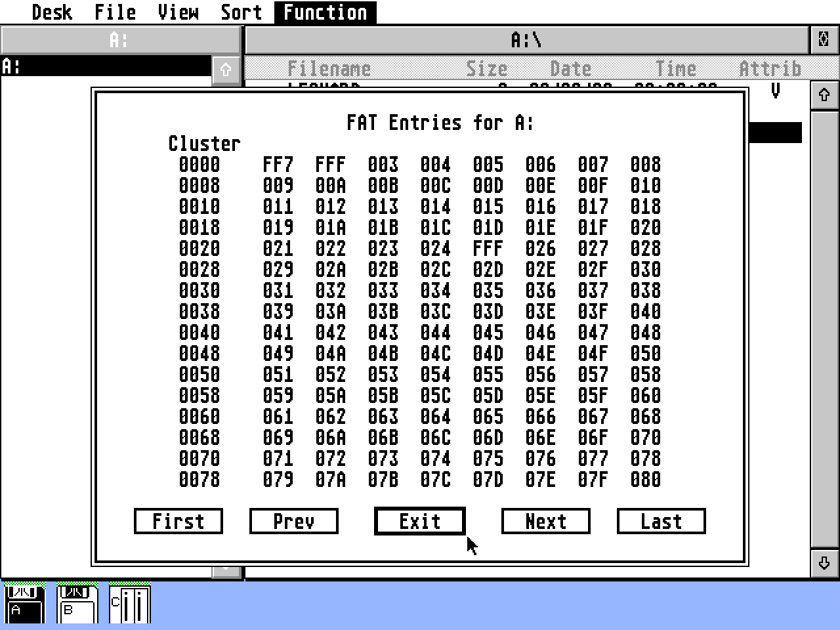Click the Cluster column label
The image size is (840, 630).
click(x=205, y=143)
